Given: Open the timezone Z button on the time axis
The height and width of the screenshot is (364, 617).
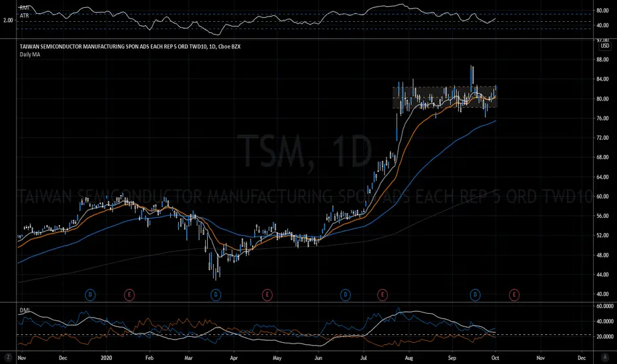Looking at the screenshot, I should 7,357.
